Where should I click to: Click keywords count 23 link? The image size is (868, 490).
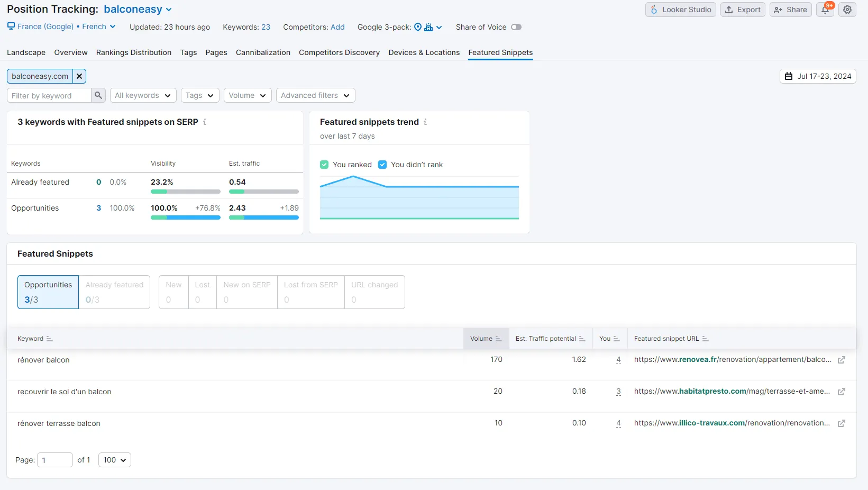click(266, 27)
